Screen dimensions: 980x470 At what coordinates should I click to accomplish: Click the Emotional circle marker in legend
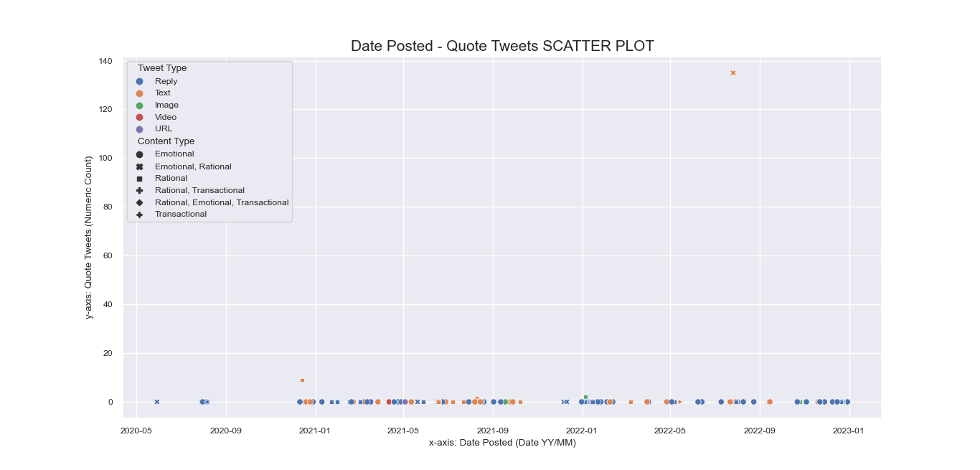[x=139, y=154]
